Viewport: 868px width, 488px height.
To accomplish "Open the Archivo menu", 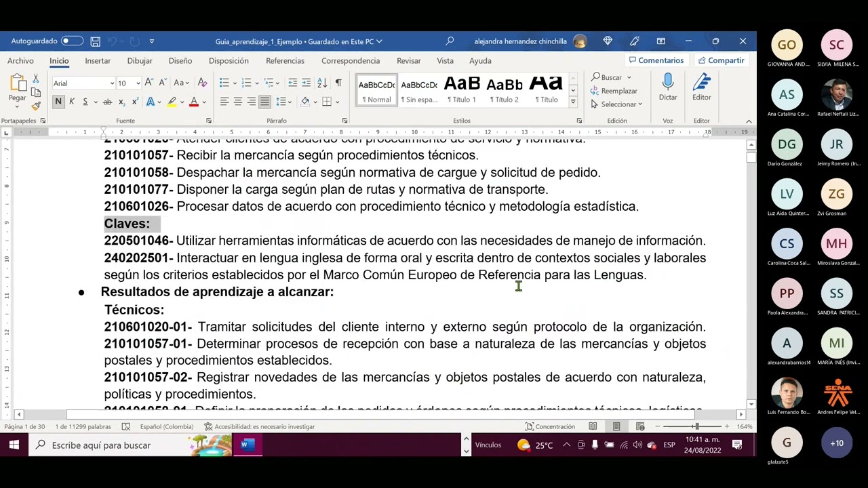I will pyautogui.click(x=20, y=60).
